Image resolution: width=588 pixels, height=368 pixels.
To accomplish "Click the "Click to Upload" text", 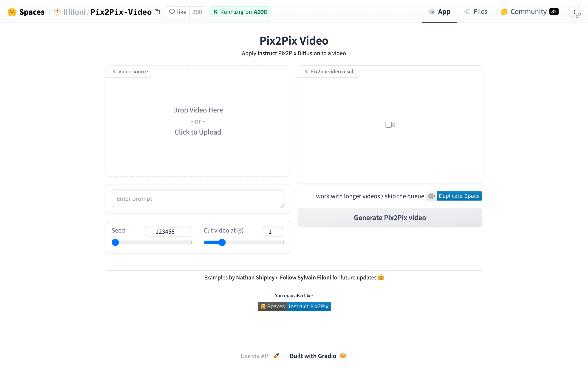I will (198, 132).
